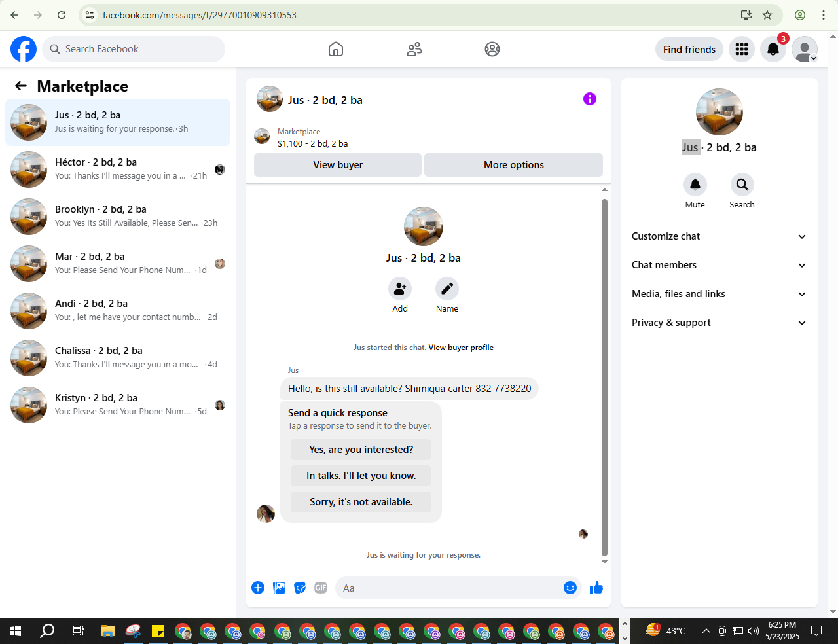Open the Jus conversation in list
Image resolution: width=838 pixels, height=644 pixels.
point(118,122)
